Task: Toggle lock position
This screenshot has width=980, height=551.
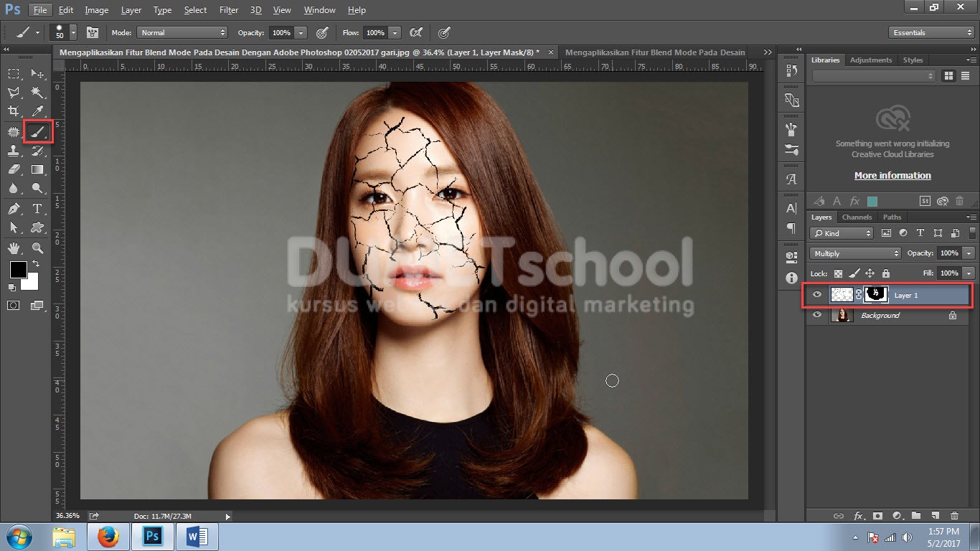Action: (x=870, y=273)
